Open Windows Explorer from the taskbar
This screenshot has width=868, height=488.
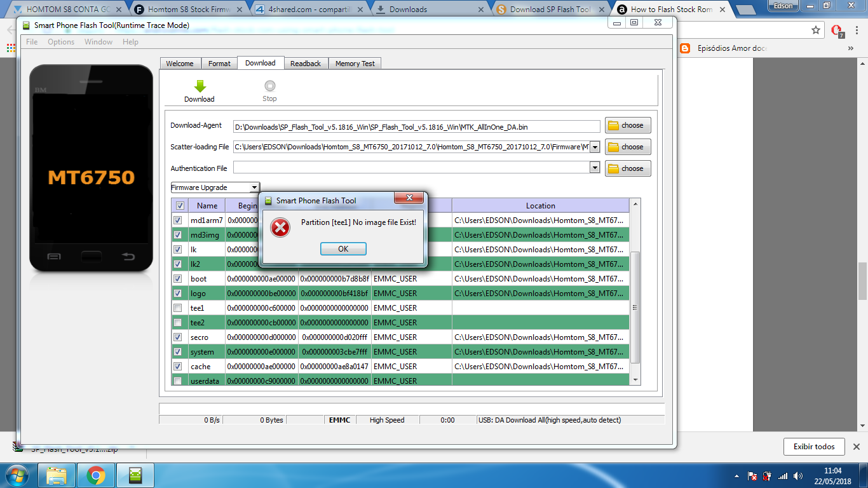(x=57, y=475)
